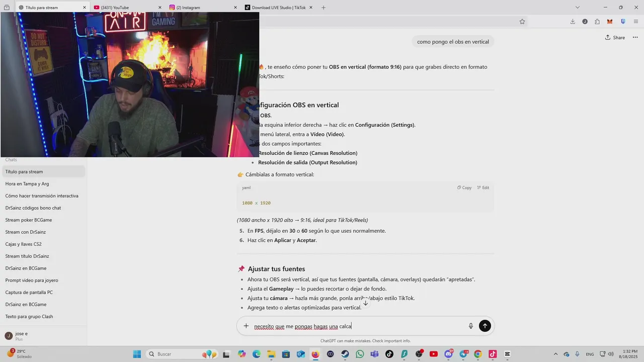Image resolution: width=644 pixels, height=362 pixels.
Task: Open Stream con DrSainz chat
Action: 43,232
